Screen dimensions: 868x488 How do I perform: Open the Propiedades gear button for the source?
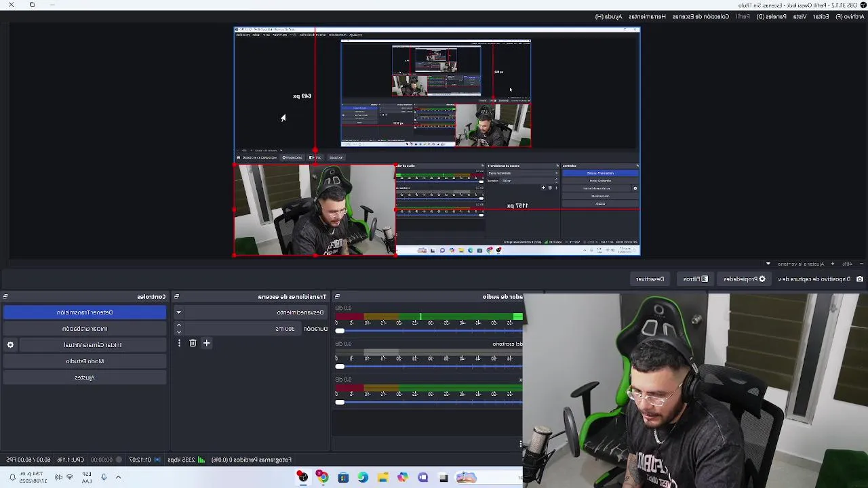tap(744, 279)
